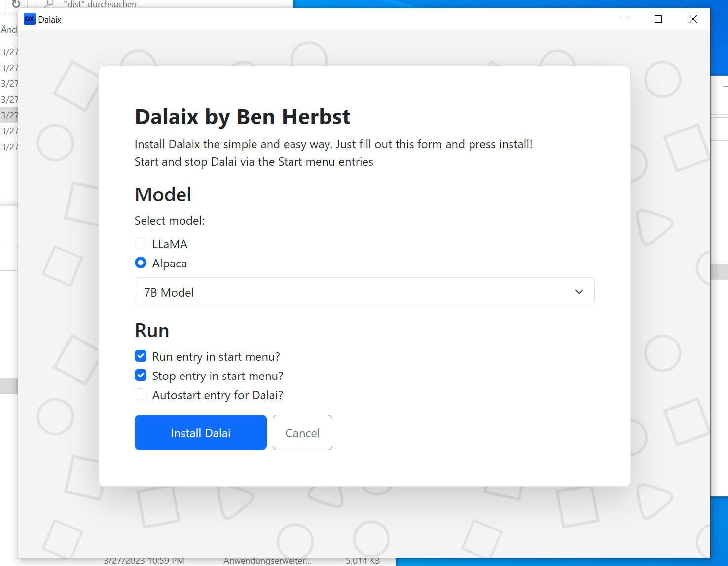Screen dimensions: 728x566
Task: Enable Autostart entry for Dalai
Action: [x=141, y=394]
